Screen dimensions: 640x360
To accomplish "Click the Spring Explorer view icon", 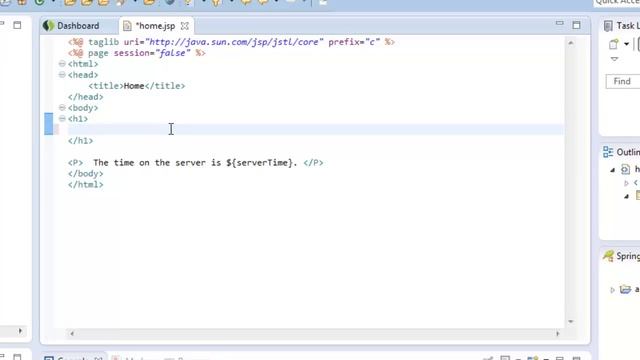I will tap(608, 256).
